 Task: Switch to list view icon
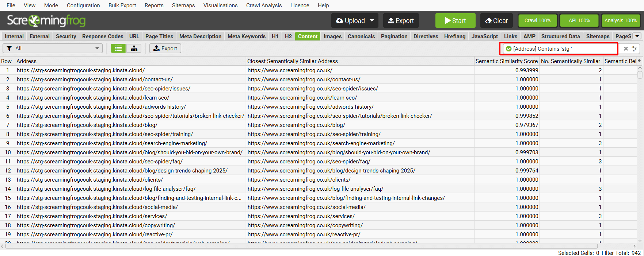(x=118, y=49)
